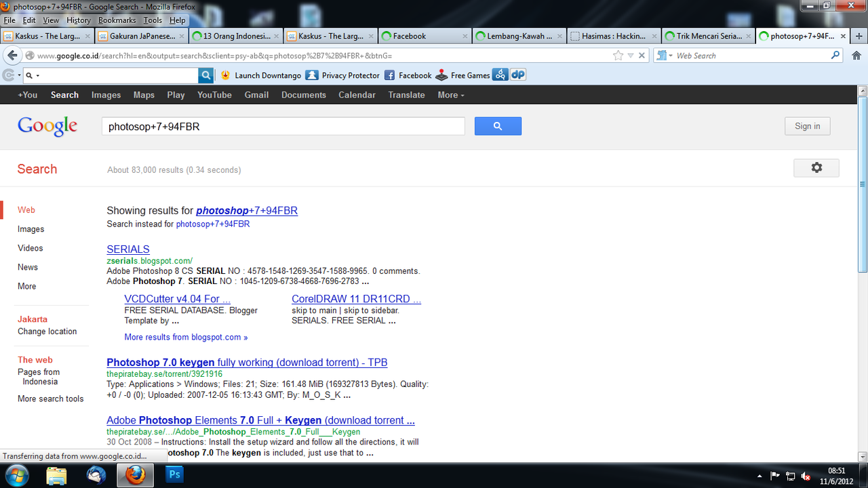Stop loading the page with the X icon

(x=642, y=56)
